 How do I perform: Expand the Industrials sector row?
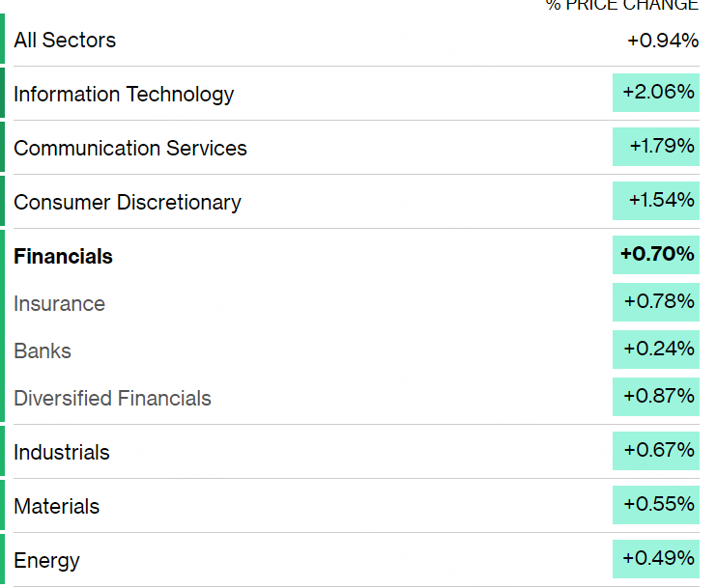pyautogui.click(x=62, y=453)
